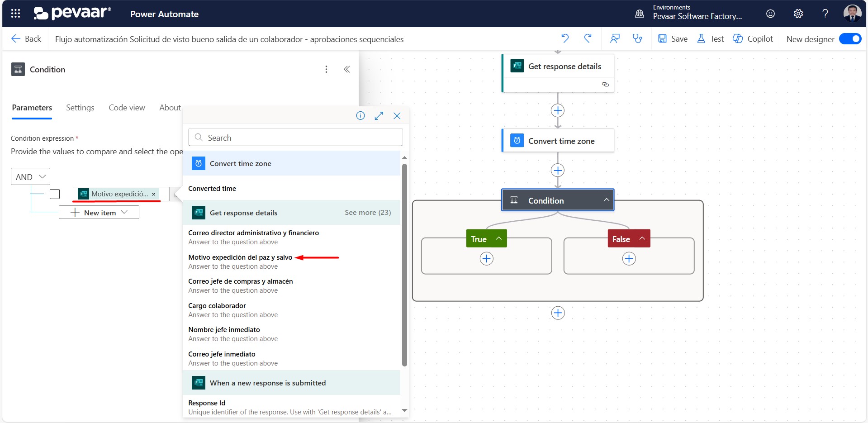Click the undo arrow icon
Image resolution: width=868 pixels, height=423 pixels.
(x=565, y=38)
